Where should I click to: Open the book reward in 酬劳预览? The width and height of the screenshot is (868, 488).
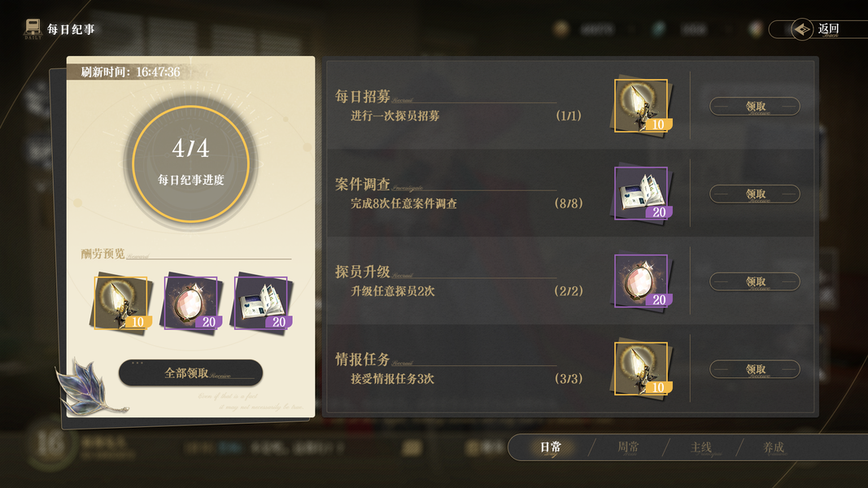tap(262, 303)
